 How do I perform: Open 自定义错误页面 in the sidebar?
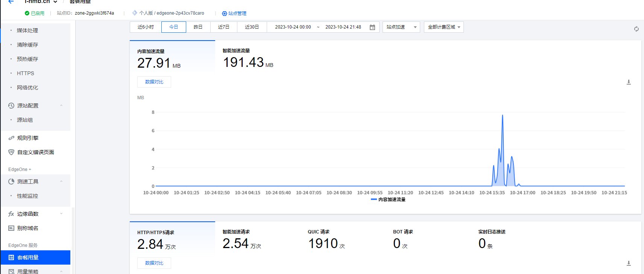(x=35, y=152)
